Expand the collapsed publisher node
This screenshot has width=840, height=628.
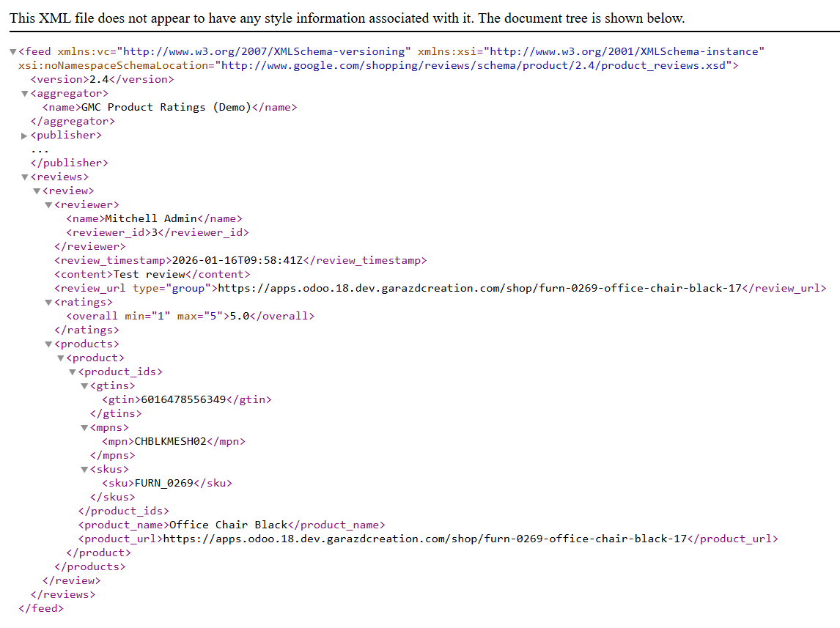(25, 136)
